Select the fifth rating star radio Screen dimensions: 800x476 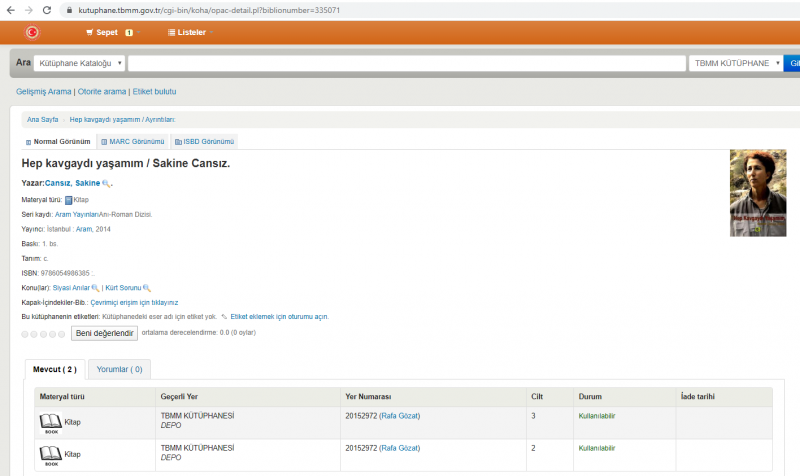pos(62,333)
